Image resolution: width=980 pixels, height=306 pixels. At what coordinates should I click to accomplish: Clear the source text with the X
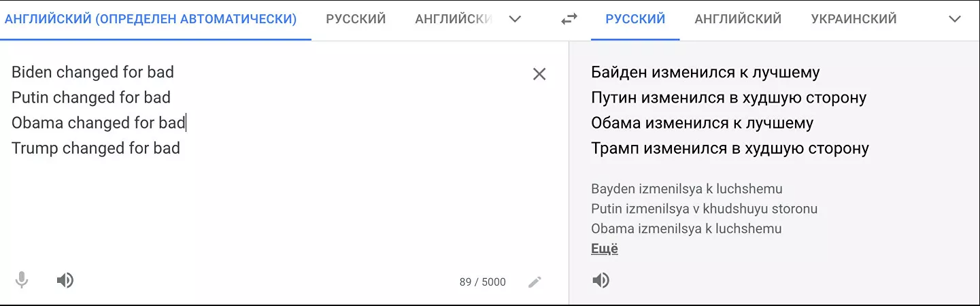point(539,74)
